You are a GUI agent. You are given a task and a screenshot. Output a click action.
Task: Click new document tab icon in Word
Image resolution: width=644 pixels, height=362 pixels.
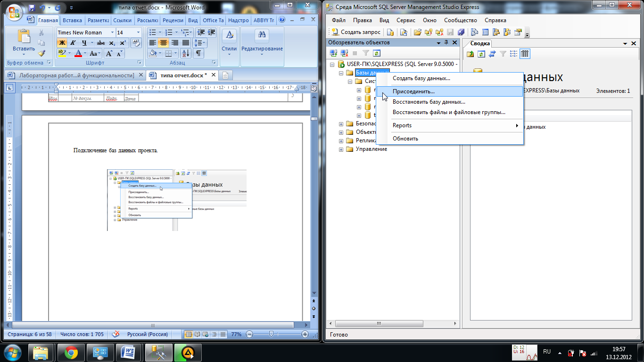click(226, 75)
